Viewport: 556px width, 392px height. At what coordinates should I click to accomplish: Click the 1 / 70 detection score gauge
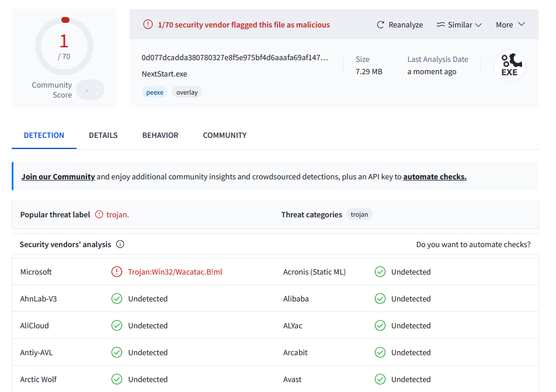point(64,46)
